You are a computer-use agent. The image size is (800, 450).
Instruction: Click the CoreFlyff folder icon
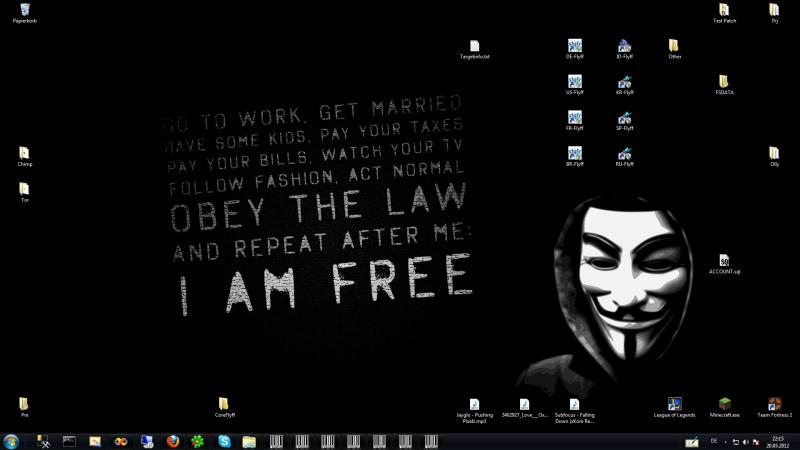[224, 404]
